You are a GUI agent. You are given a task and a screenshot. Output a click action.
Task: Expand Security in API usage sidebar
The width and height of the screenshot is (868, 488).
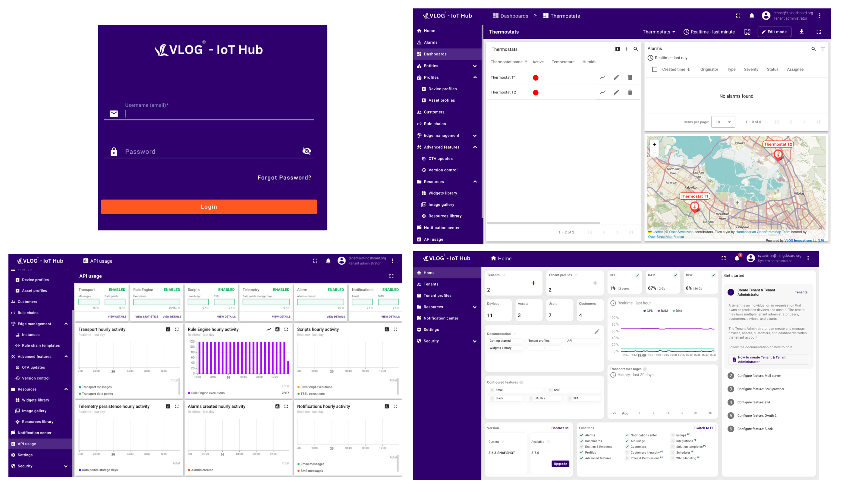pyautogui.click(x=66, y=466)
